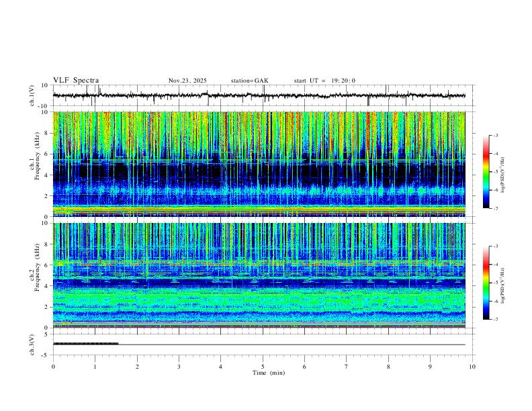Screen dimensions: 532x411
Task: Click the 'start UT = 19:20:0' text
Action: click(x=324, y=81)
